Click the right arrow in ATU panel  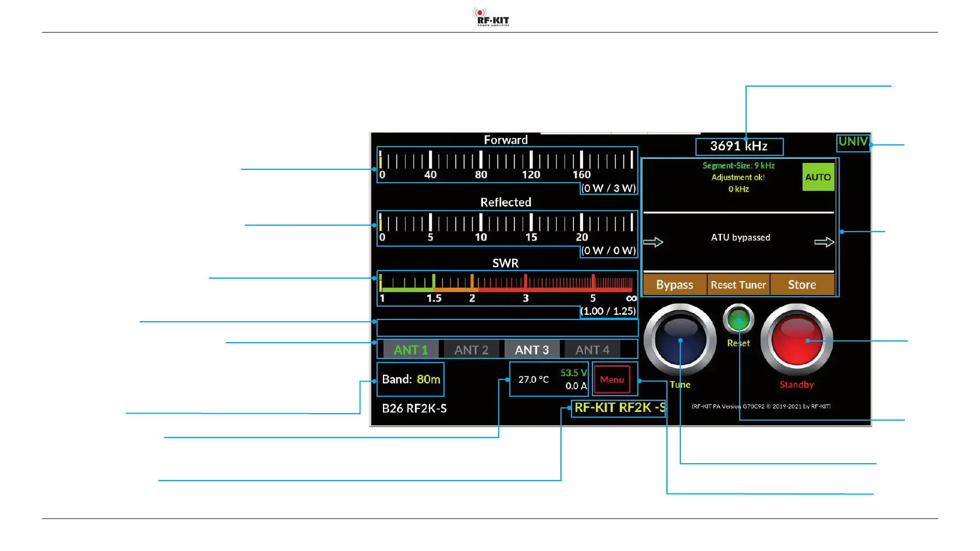[824, 242]
